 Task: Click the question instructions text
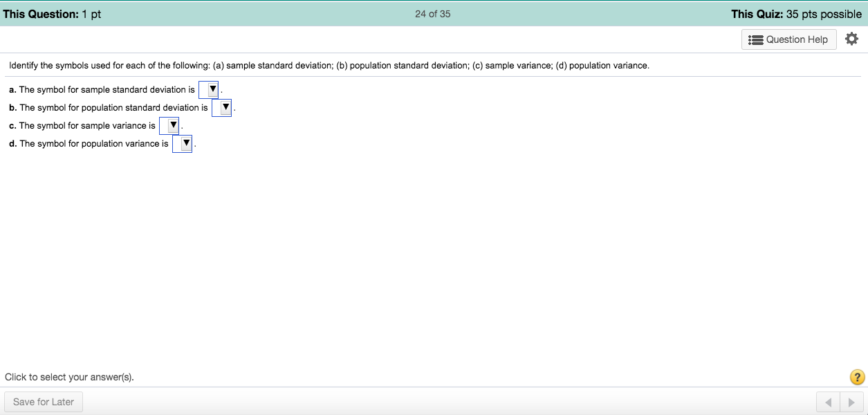point(329,65)
